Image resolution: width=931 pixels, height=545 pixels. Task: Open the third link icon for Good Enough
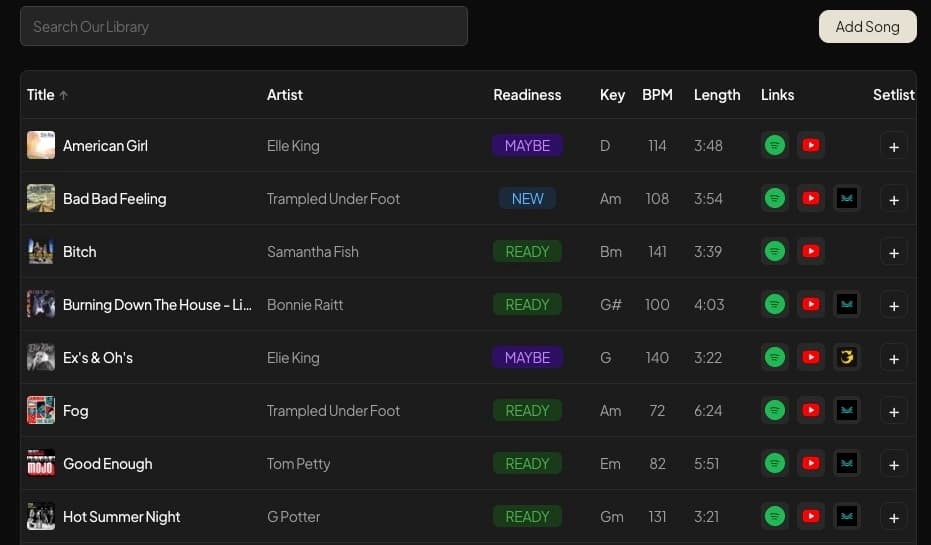coord(847,463)
